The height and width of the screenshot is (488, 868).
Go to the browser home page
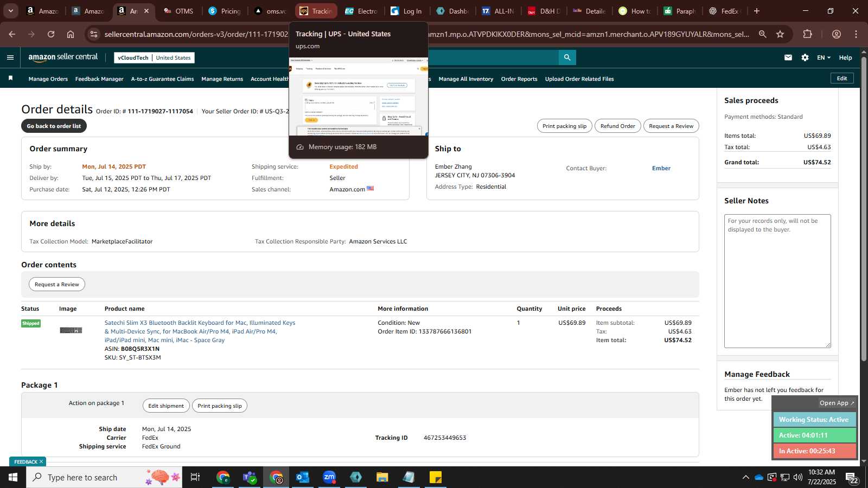click(x=71, y=34)
